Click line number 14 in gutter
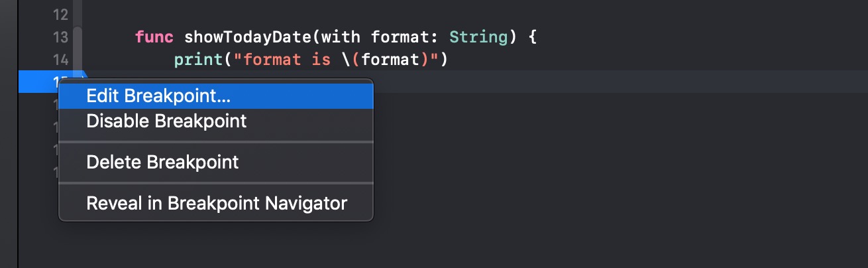The height and width of the screenshot is (268, 868). point(60,60)
